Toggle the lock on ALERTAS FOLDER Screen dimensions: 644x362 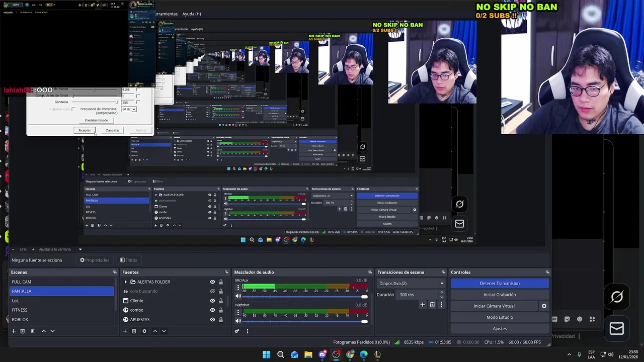point(220,282)
